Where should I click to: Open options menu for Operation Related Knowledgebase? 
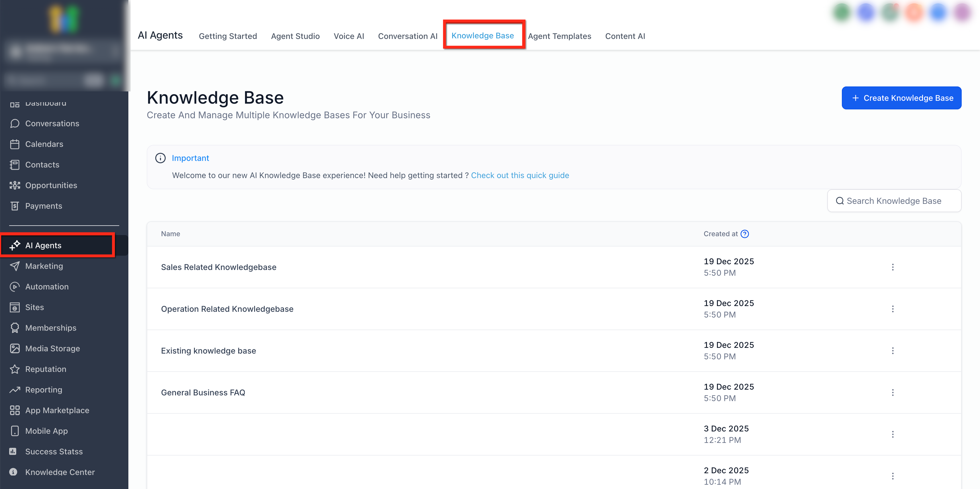[x=893, y=309]
